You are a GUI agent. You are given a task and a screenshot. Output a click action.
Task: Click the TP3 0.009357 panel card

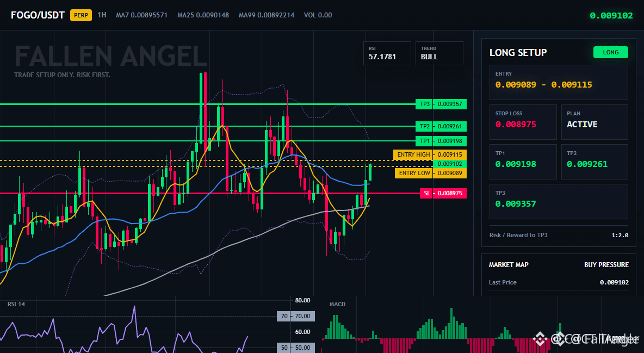[x=559, y=201]
